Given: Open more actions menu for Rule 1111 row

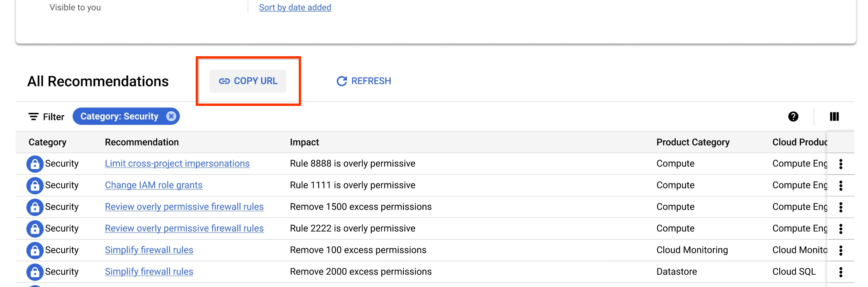Looking at the screenshot, I should 841,186.
